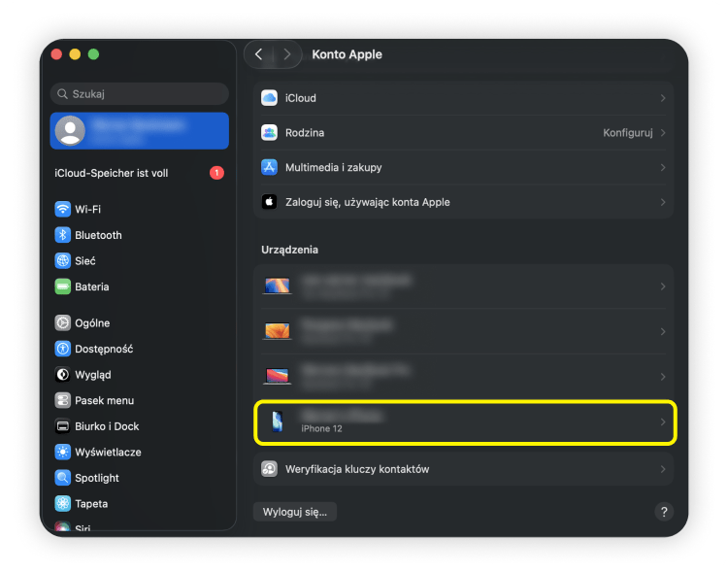Click the Rodzina family icon
Image resolution: width=728 pixels, height=573 pixels.
pos(269,133)
